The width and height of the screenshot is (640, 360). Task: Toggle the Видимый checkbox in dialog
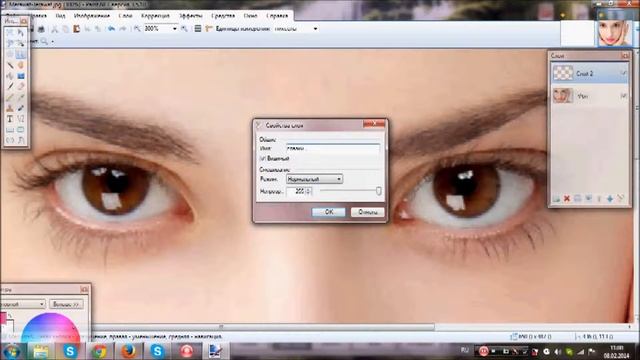tap(262, 158)
